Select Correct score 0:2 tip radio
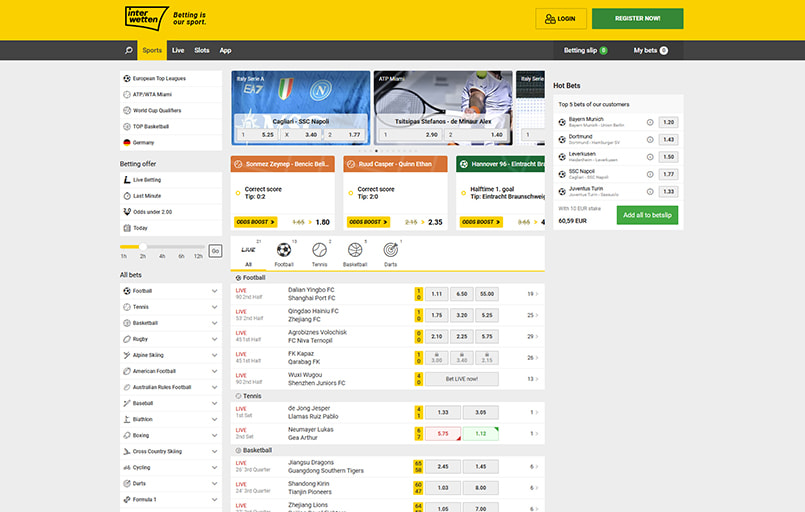 tap(238, 193)
